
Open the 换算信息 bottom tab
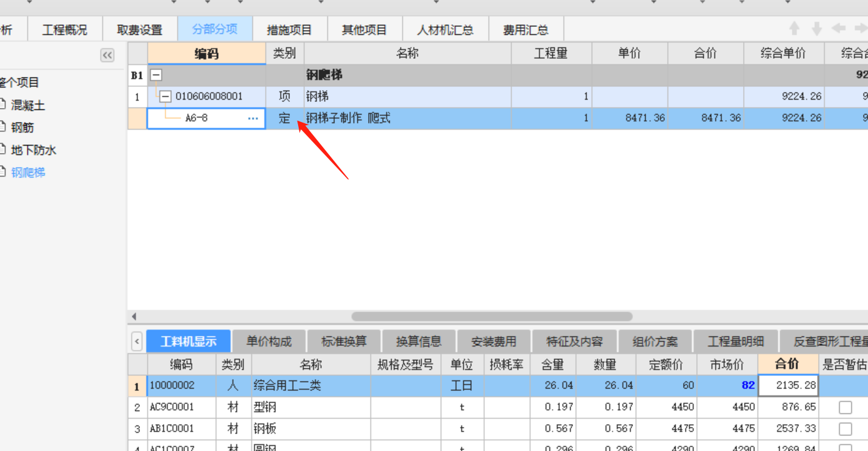(x=419, y=342)
